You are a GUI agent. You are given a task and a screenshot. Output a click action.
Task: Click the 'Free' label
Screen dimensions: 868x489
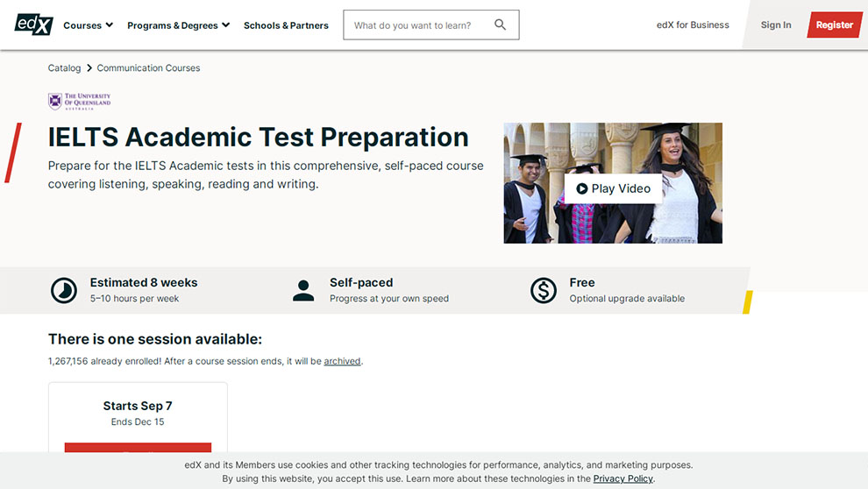(582, 283)
